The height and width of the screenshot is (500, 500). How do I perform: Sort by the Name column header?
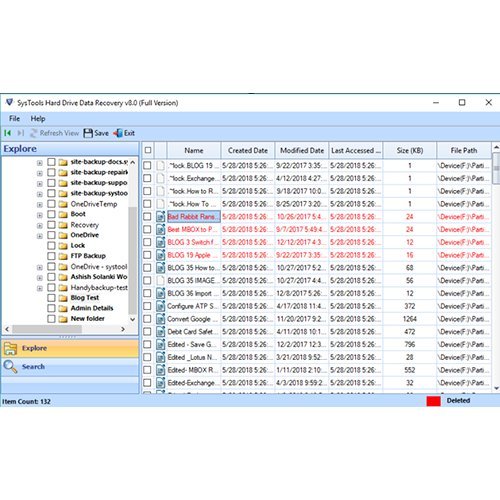194,150
